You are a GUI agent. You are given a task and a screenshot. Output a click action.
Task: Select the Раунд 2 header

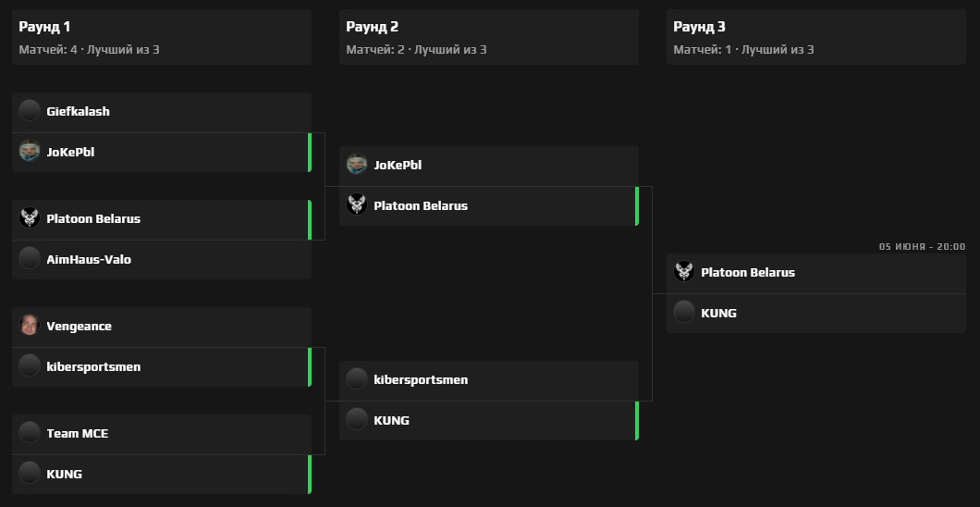(x=373, y=27)
